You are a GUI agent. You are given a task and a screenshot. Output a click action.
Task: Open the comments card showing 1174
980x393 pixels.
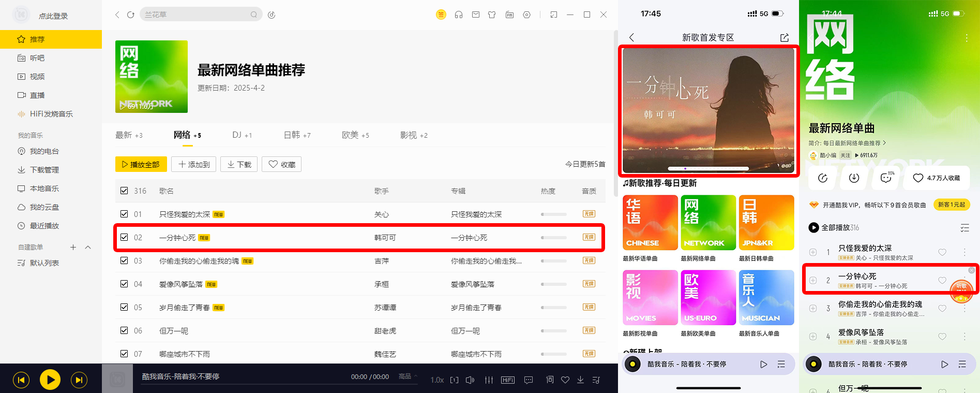pos(886,178)
